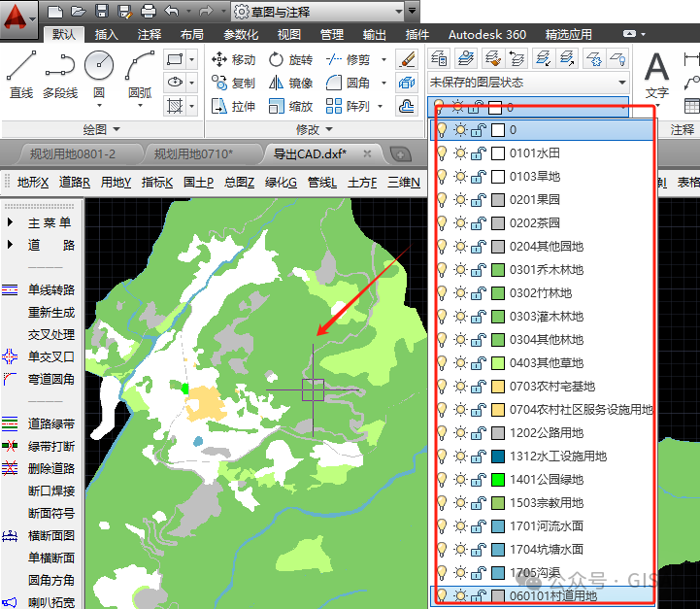Select layer 060101村道用地 in list

pos(543,595)
